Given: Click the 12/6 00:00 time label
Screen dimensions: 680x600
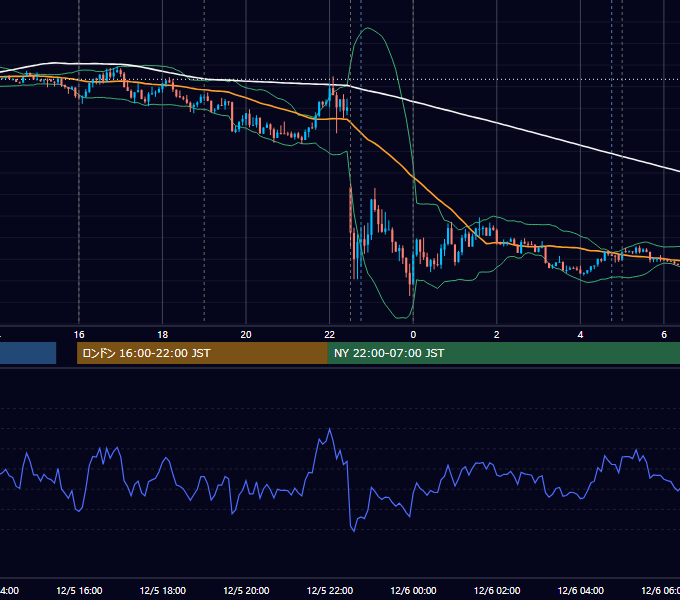Looking at the screenshot, I should pyautogui.click(x=413, y=590).
